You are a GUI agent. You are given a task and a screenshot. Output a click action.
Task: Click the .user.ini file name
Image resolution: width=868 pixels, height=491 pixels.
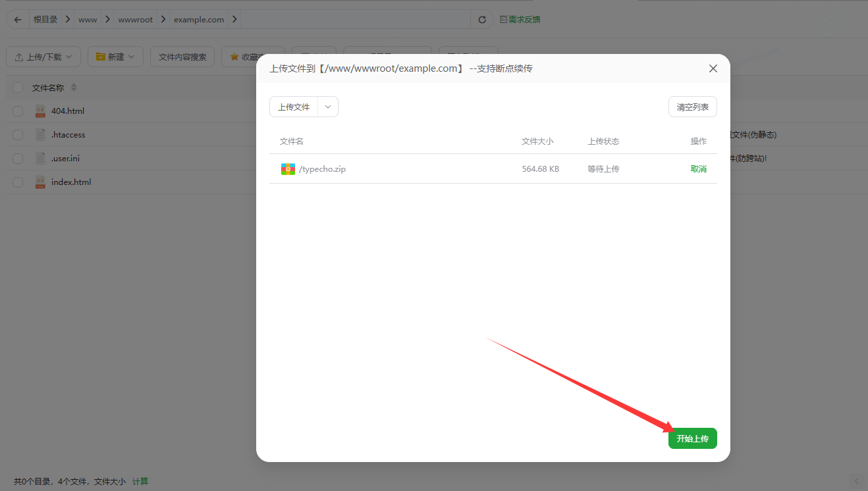(66, 159)
